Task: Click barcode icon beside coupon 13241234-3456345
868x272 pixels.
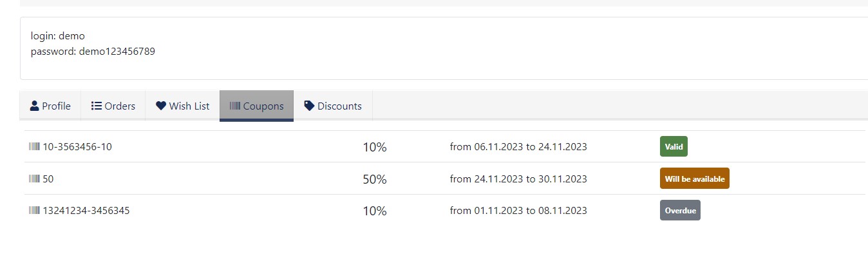Action: 34,211
